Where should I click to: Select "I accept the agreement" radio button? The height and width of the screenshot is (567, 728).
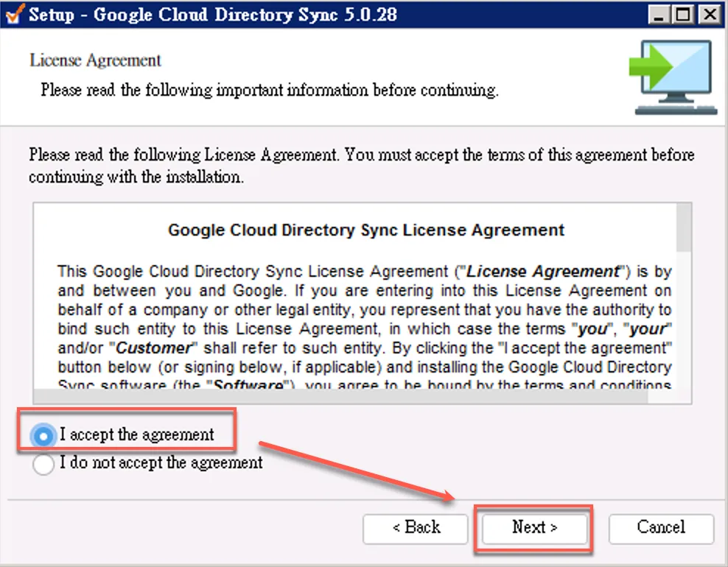[43, 436]
